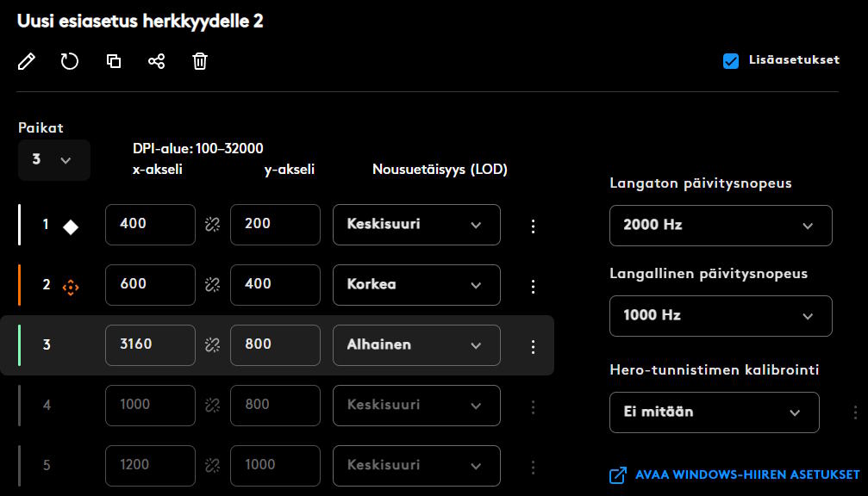This screenshot has width=868, height=496.
Task: Open Hero-tunnistimen kalibrointi dropdown showing Ei mitään
Action: (x=714, y=412)
